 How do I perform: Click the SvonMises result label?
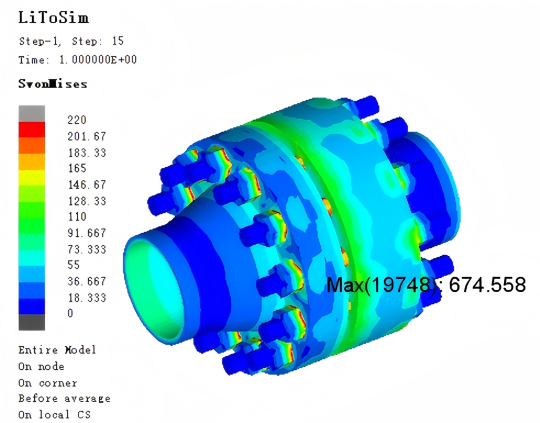tap(53, 84)
